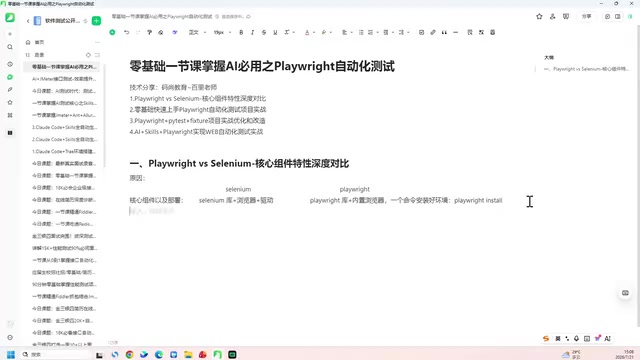Jump to outline item 'Playwright vs Selenium'
This screenshot has width=640, height=360.
coord(586,69)
